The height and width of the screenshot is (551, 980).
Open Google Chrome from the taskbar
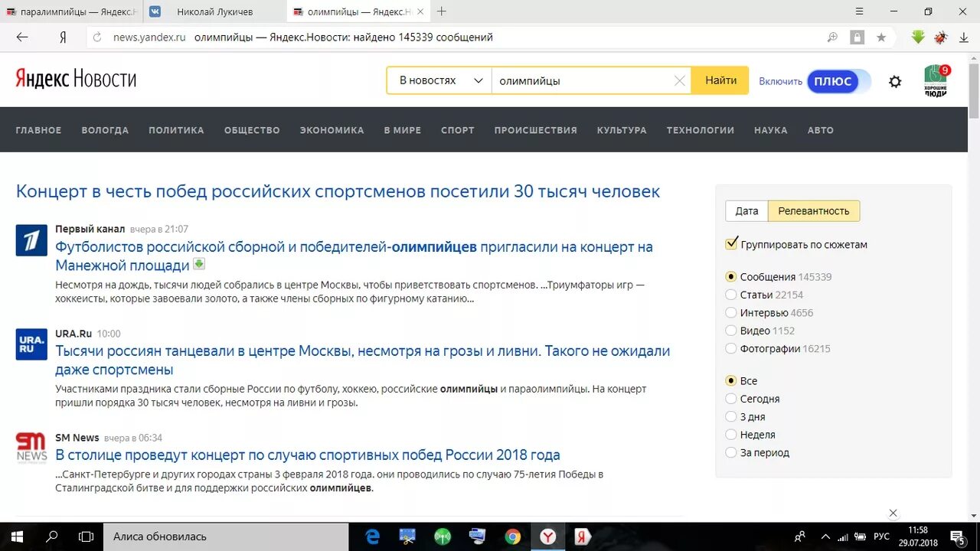click(513, 536)
